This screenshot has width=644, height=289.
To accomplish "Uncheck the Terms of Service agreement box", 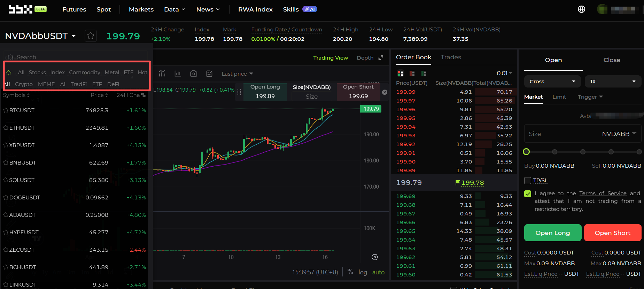I will (528, 193).
